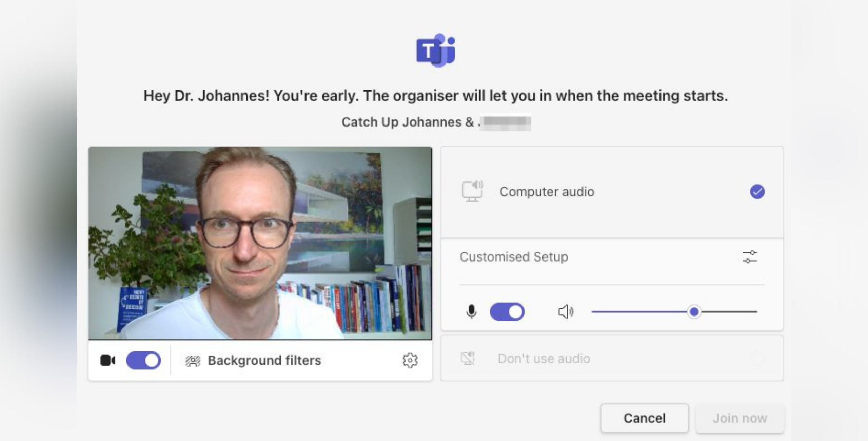The image size is (868, 441).
Task: Click the background filters icon
Action: (193, 361)
